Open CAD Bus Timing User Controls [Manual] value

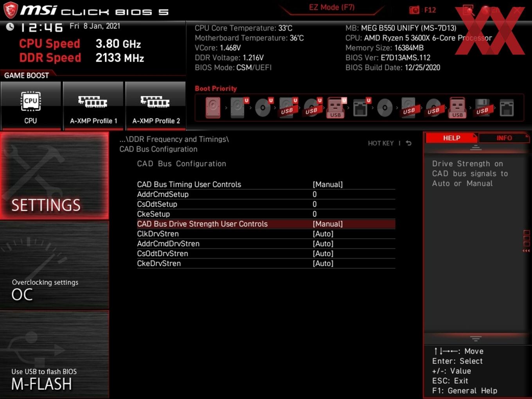pyautogui.click(x=328, y=184)
